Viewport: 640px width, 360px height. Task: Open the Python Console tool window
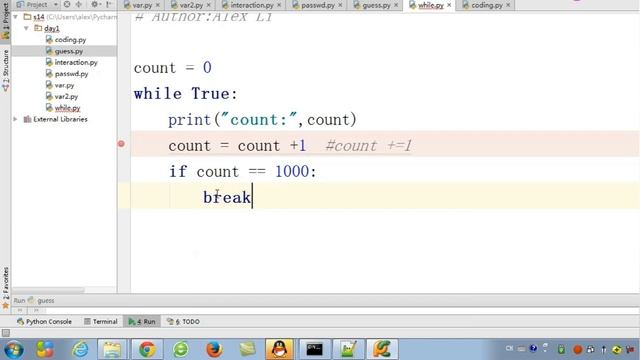[x=44, y=322]
